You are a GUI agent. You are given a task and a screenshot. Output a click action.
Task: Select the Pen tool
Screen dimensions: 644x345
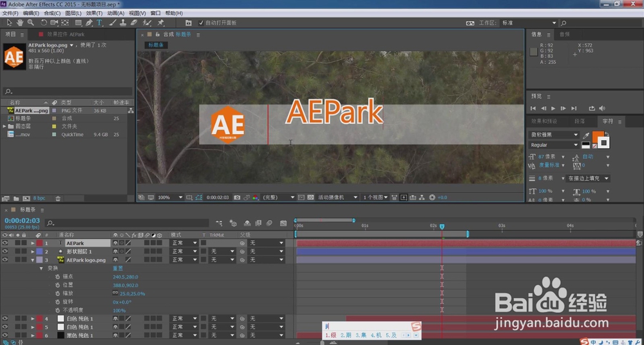click(x=89, y=23)
